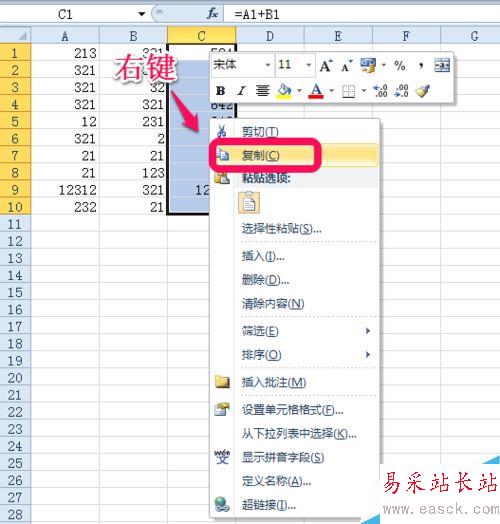Click the Insert Function fx button

pyautogui.click(x=213, y=14)
